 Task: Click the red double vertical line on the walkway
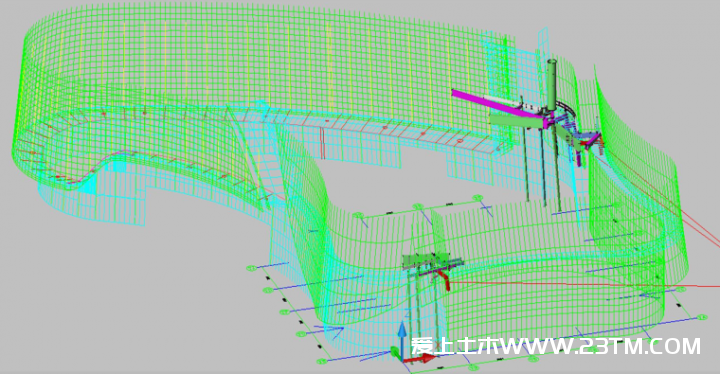click(x=322, y=142)
